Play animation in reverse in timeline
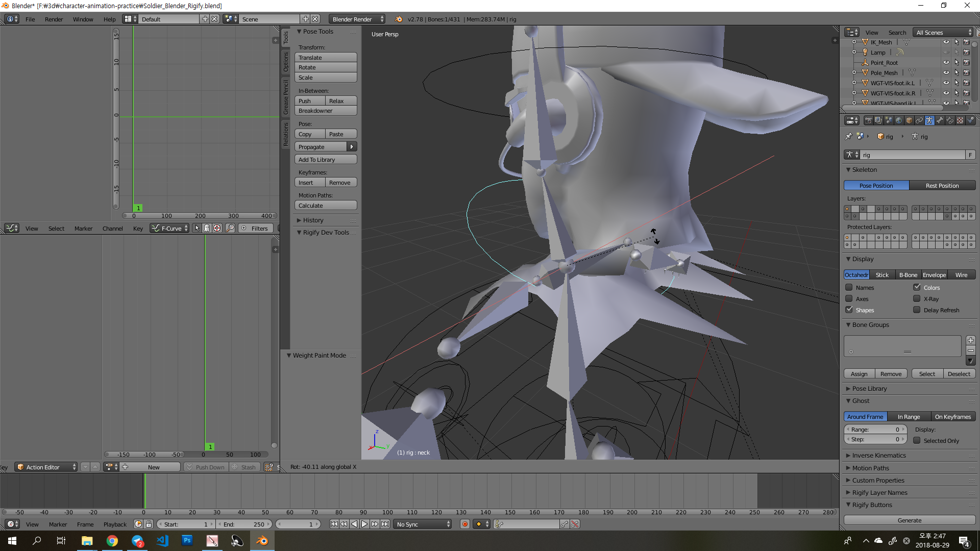This screenshot has width=980, height=551. pyautogui.click(x=354, y=524)
